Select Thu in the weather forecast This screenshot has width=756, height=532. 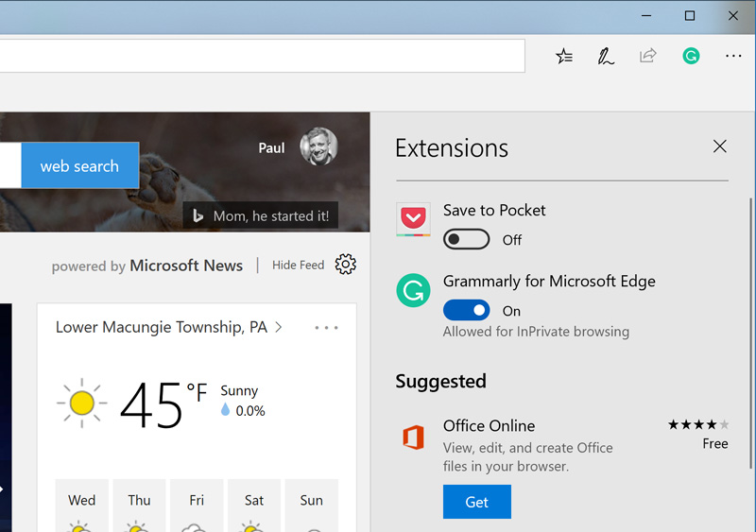click(139, 502)
